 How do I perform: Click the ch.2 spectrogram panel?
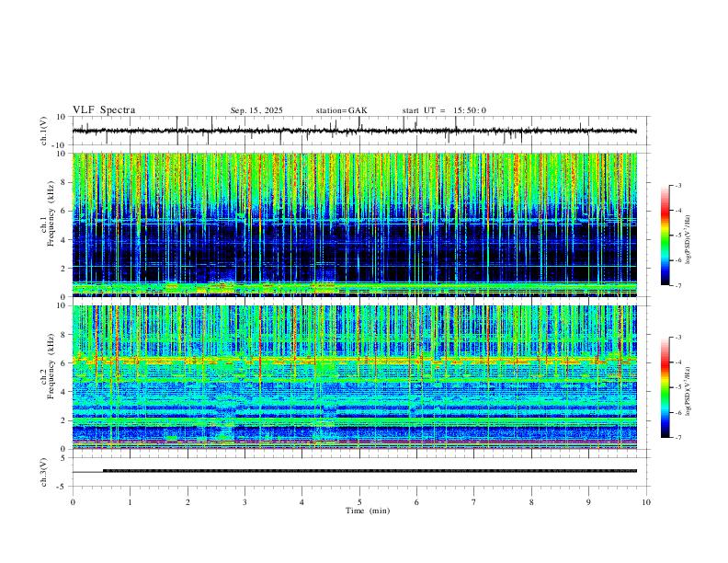click(x=354, y=377)
